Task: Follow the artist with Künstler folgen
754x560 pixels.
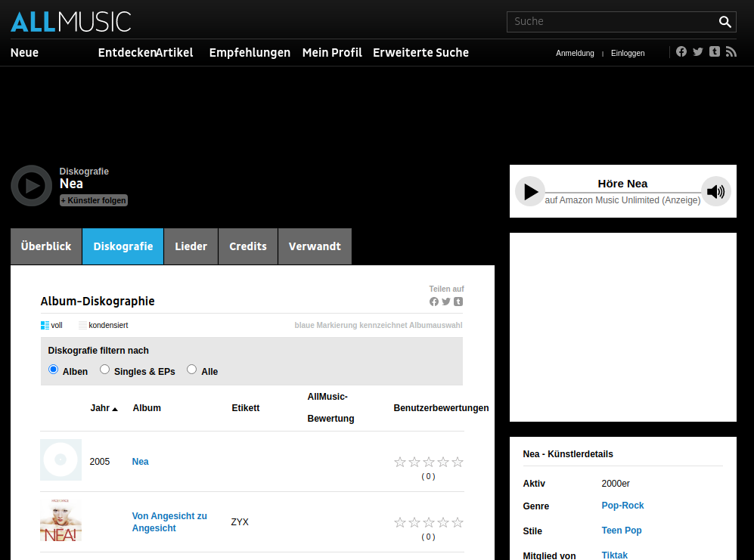Action: (94, 200)
